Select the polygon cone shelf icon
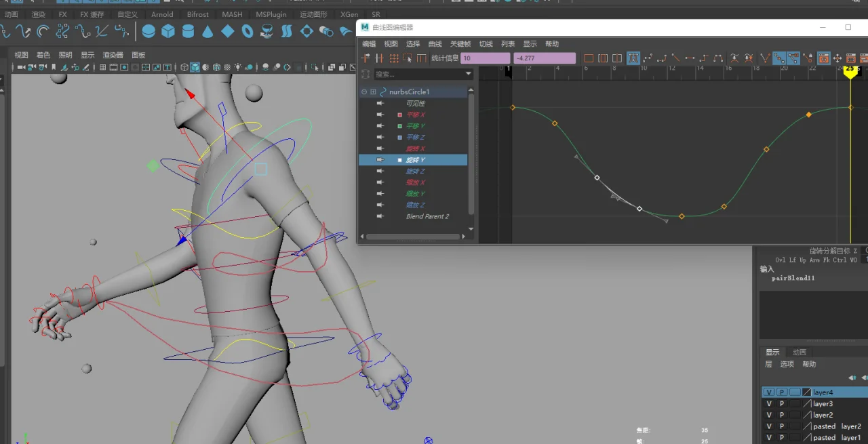 click(208, 31)
